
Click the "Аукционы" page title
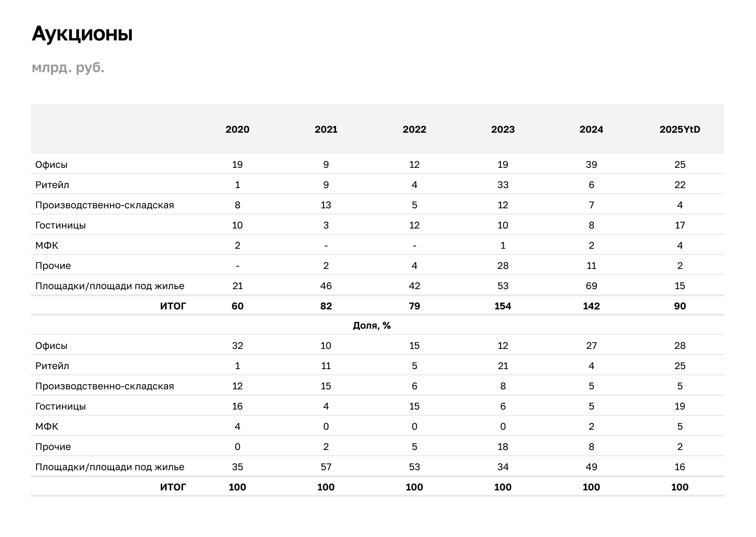[x=82, y=34]
